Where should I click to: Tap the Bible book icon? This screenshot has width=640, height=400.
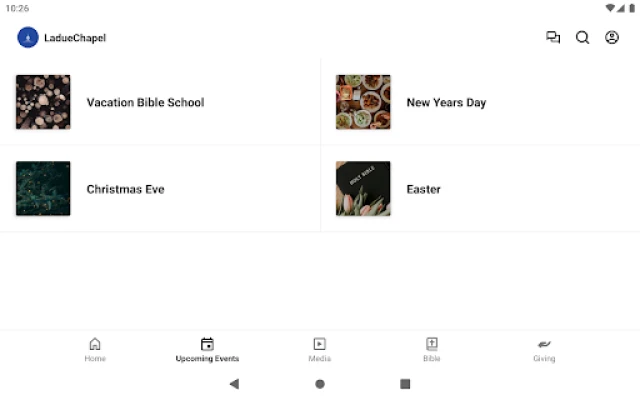431,344
